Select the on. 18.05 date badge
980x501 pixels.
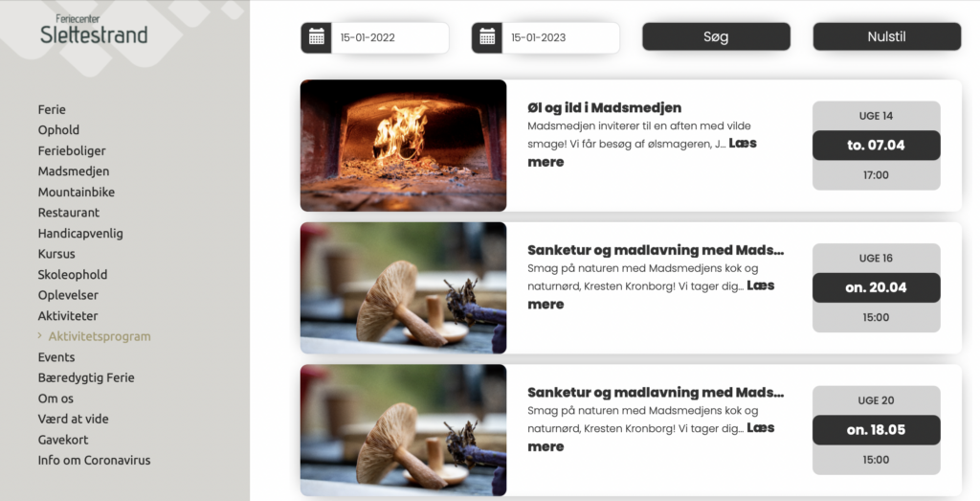pos(877,430)
